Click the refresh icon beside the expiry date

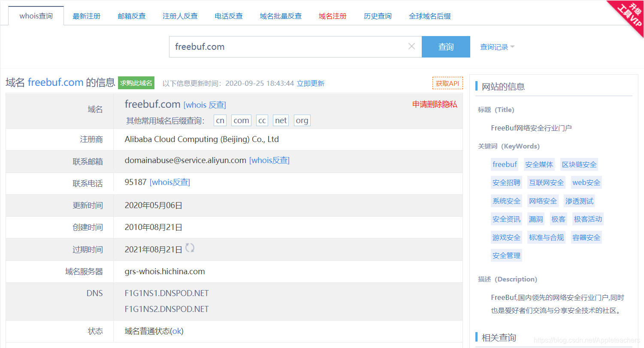click(x=190, y=248)
